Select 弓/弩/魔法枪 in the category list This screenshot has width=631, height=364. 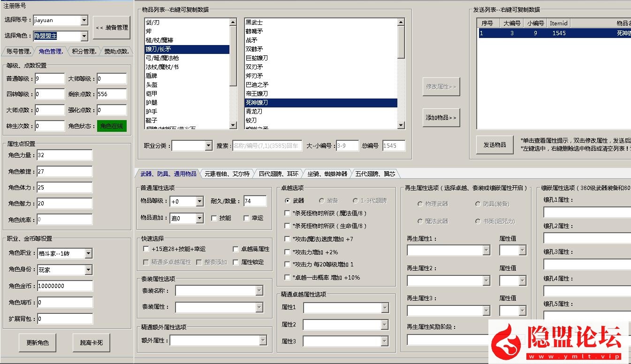click(x=187, y=58)
